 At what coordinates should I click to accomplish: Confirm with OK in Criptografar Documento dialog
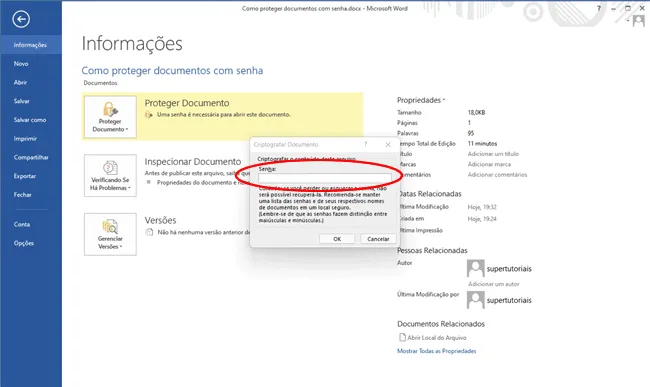click(337, 239)
